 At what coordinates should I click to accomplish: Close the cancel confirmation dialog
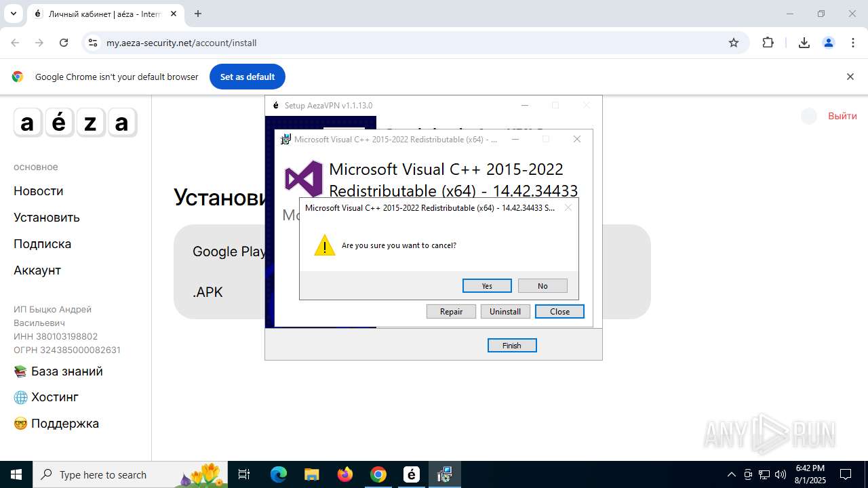pyautogui.click(x=568, y=207)
